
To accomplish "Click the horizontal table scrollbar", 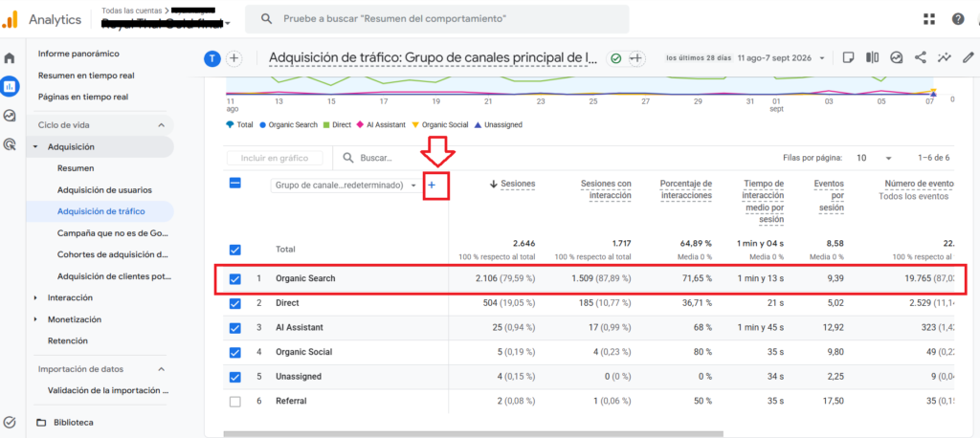I will click(473, 433).
